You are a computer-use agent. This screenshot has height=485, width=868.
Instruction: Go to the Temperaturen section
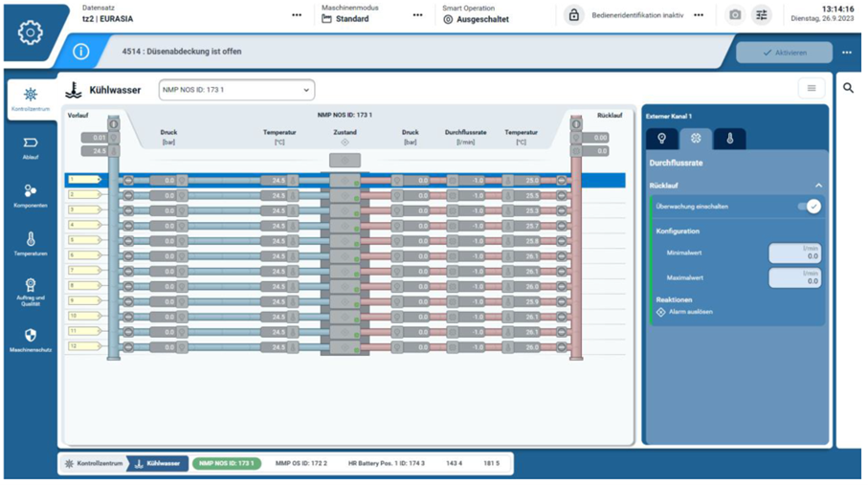point(31,243)
